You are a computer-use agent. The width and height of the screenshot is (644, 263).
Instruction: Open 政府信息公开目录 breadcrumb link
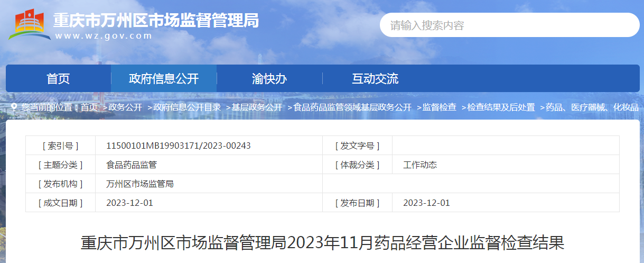pyautogui.click(x=187, y=107)
